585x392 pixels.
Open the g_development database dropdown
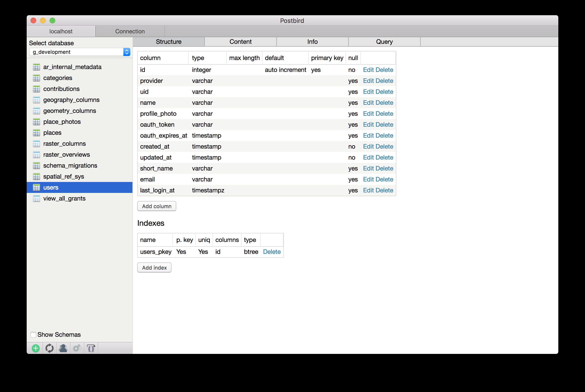(80, 52)
